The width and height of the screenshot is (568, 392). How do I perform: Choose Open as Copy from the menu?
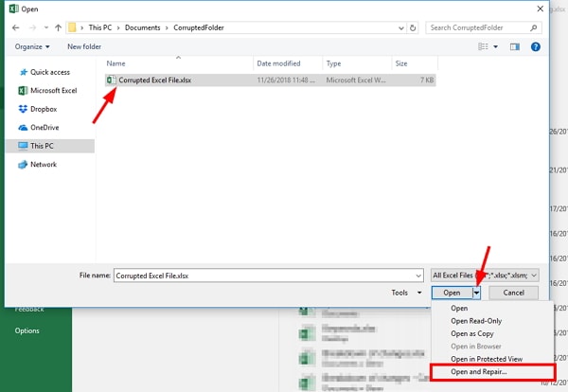click(x=472, y=333)
